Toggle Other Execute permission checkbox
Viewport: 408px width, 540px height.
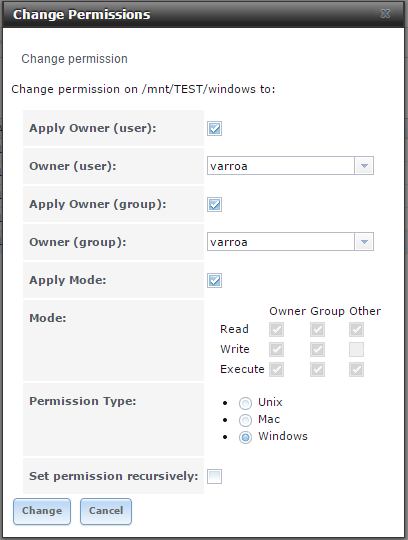click(356, 370)
